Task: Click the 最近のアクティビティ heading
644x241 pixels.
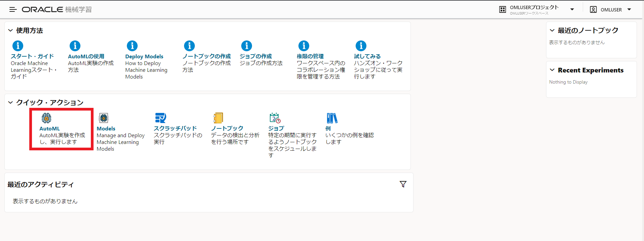Action: click(x=40, y=184)
